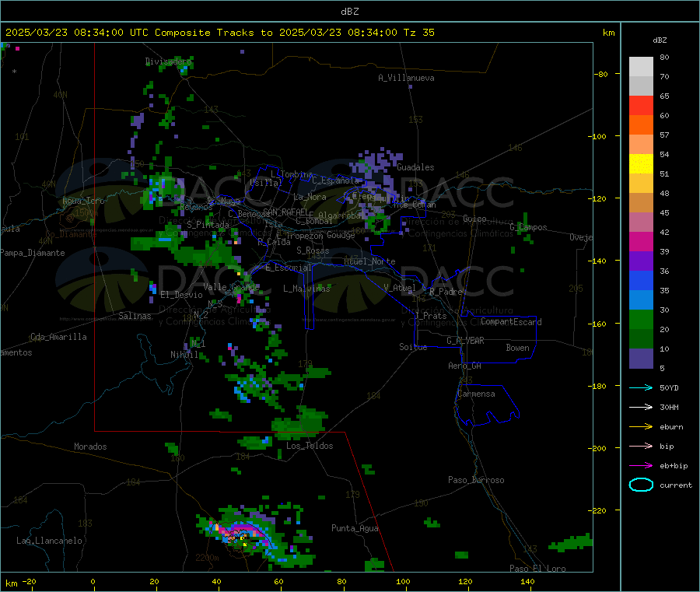The image size is (700, 592).
Task: Click the violet 10 dBZ color swatch
Action: [x=641, y=359]
